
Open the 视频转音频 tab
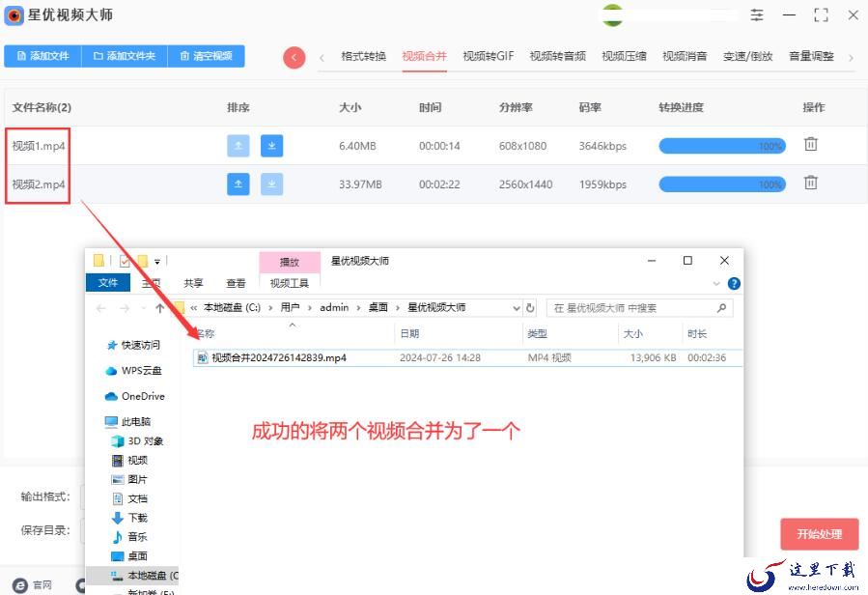click(x=557, y=56)
